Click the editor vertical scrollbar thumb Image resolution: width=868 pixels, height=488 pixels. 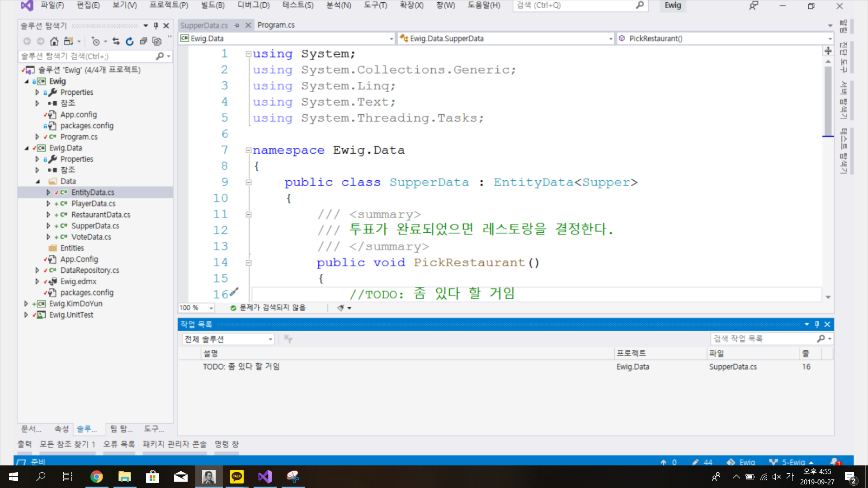point(828,99)
